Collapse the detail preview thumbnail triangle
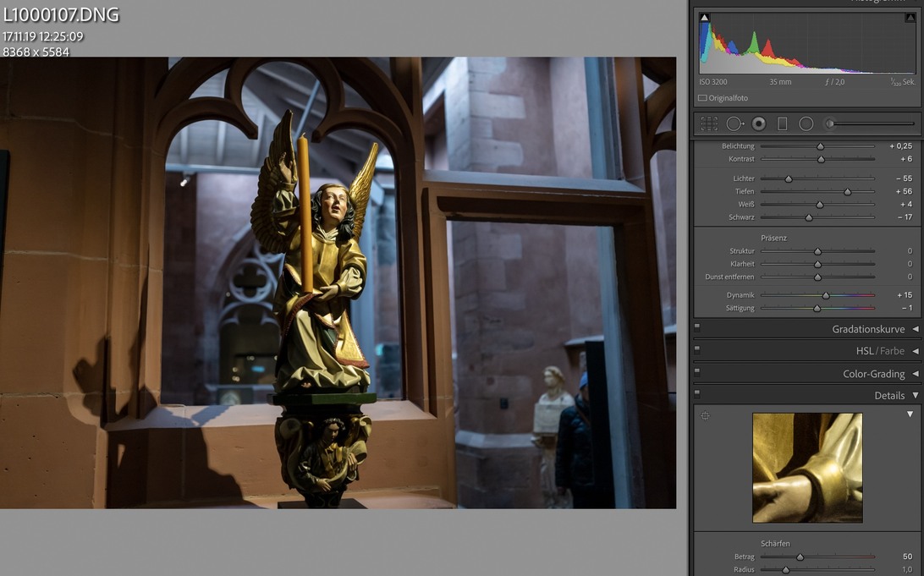 click(910, 414)
